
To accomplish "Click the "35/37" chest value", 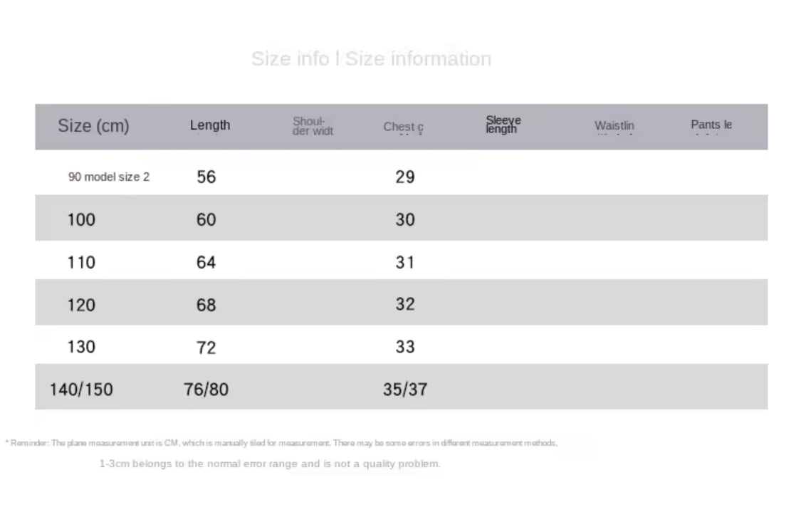I will click(x=405, y=390).
